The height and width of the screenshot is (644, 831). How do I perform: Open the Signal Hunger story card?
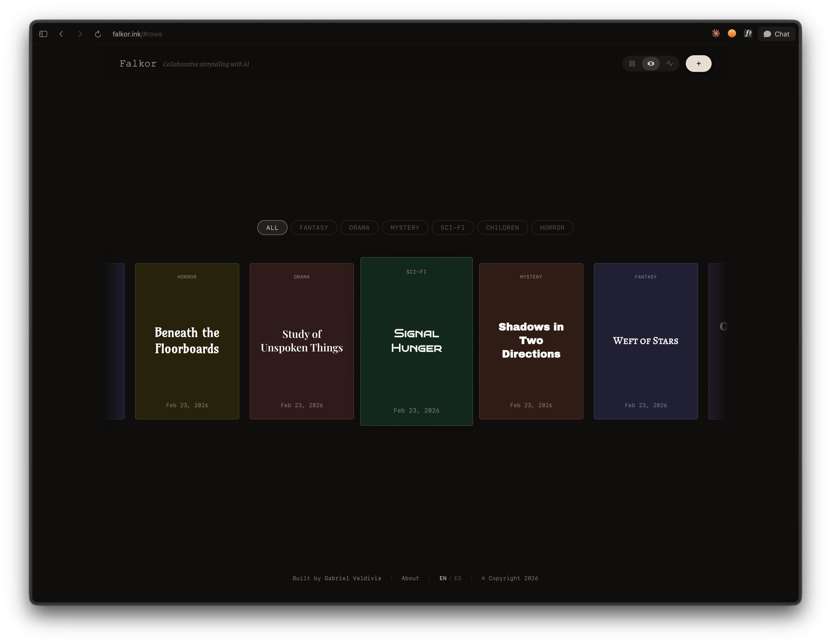(416, 341)
